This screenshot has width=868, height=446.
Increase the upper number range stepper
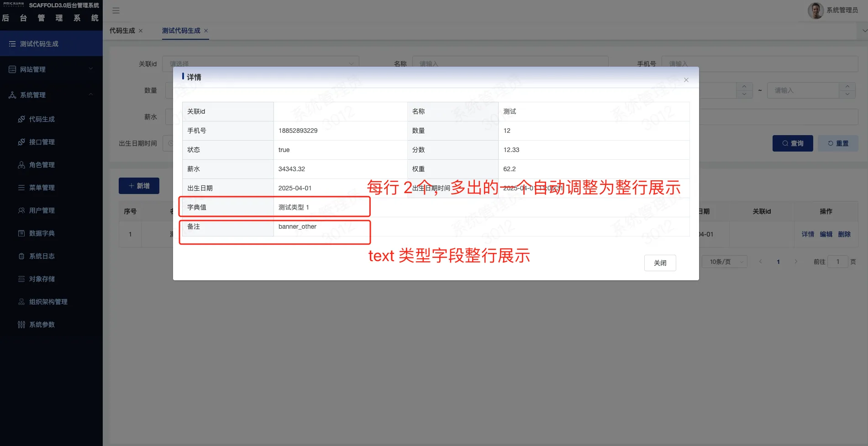coord(847,86)
